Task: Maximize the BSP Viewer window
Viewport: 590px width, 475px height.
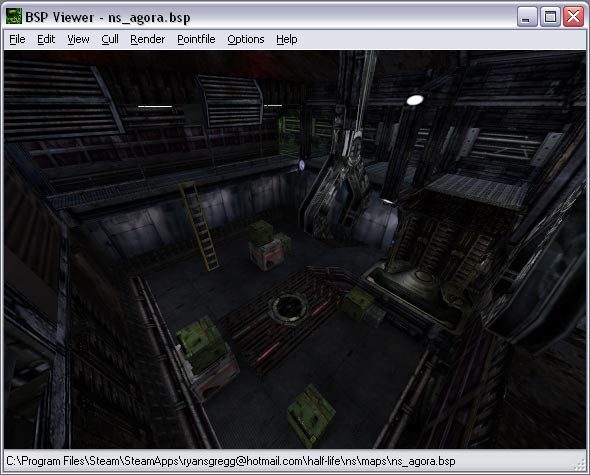Action: coord(550,17)
